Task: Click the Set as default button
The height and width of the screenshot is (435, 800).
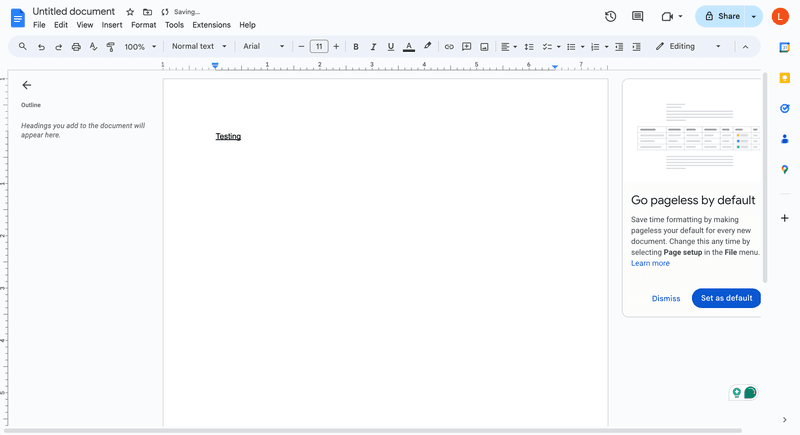Action: (x=726, y=298)
